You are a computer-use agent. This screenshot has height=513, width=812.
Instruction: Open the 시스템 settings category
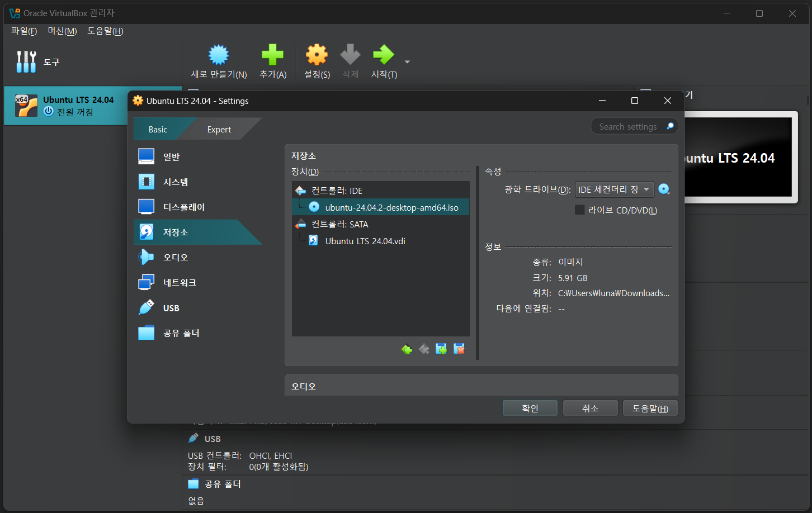click(x=197, y=182)
